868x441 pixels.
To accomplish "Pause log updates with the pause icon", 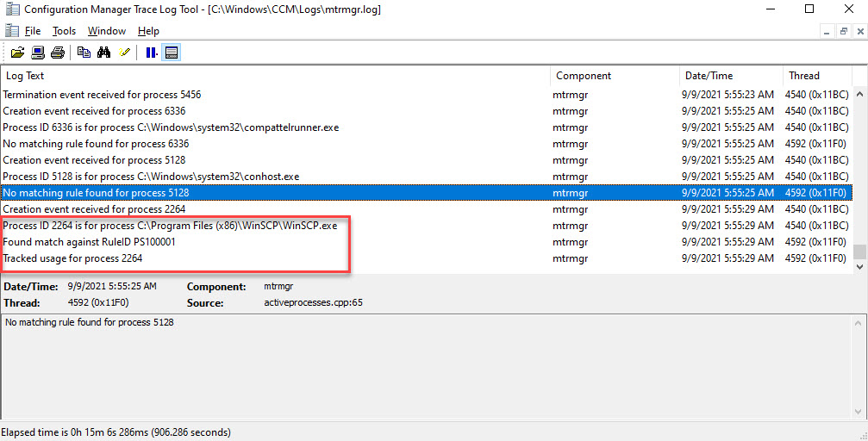I will point(151,53).
